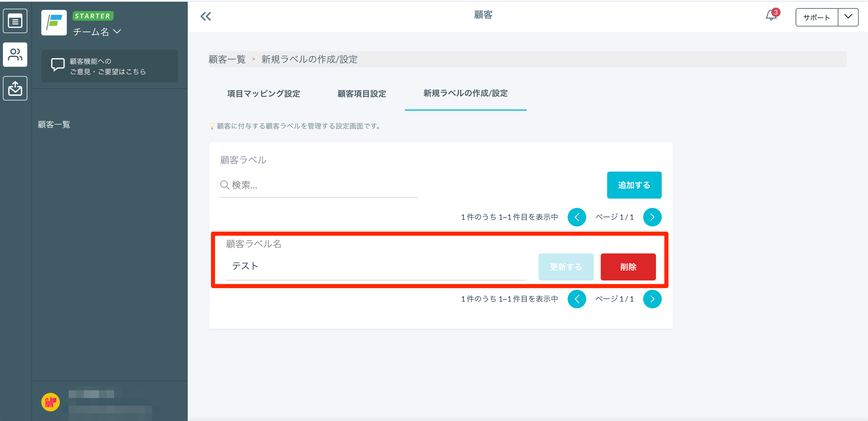Click the red 削除 button
868x421 pixels.
pyautogui.click(x=628, y=267)
